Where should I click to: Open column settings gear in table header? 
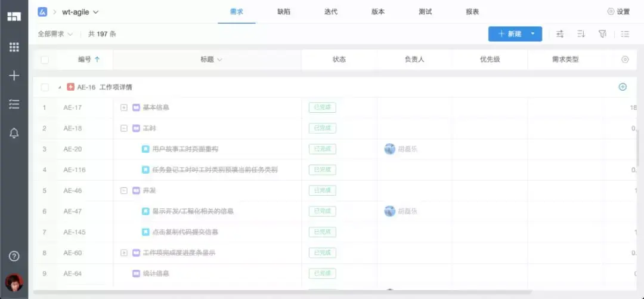click(625, 60)
